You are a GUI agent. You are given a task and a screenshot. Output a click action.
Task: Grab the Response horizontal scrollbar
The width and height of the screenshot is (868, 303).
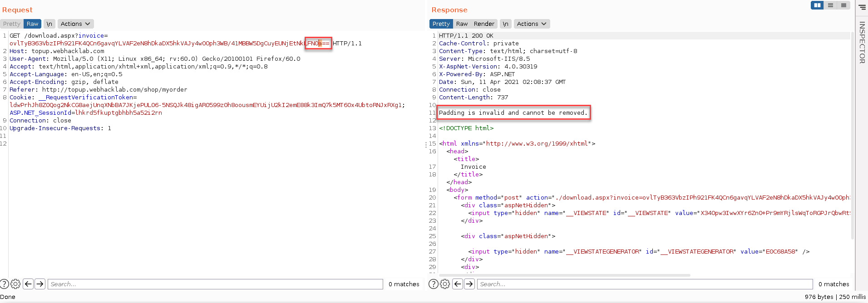[x=564, y=275]
